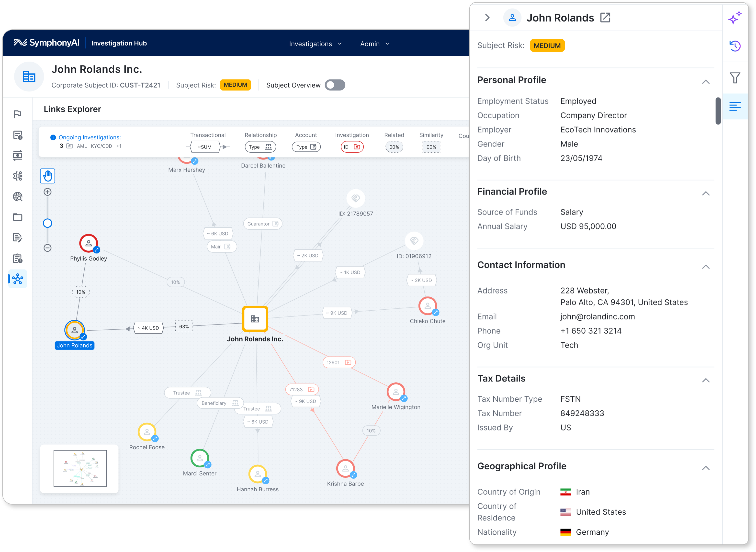Screen dimensions: 756x552
Task: Click the Similarity score slider control
Action: (x=430, y=147)
